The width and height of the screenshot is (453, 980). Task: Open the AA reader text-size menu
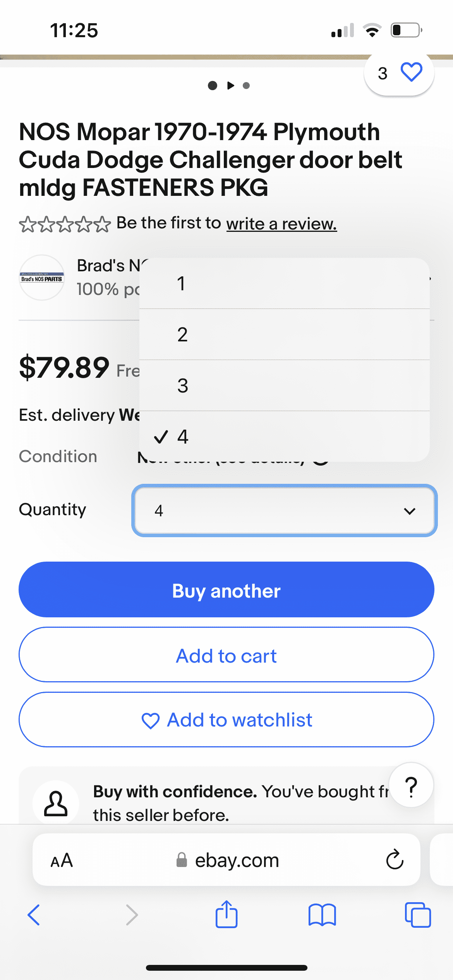pyautogui.click(x=62, y=860)
